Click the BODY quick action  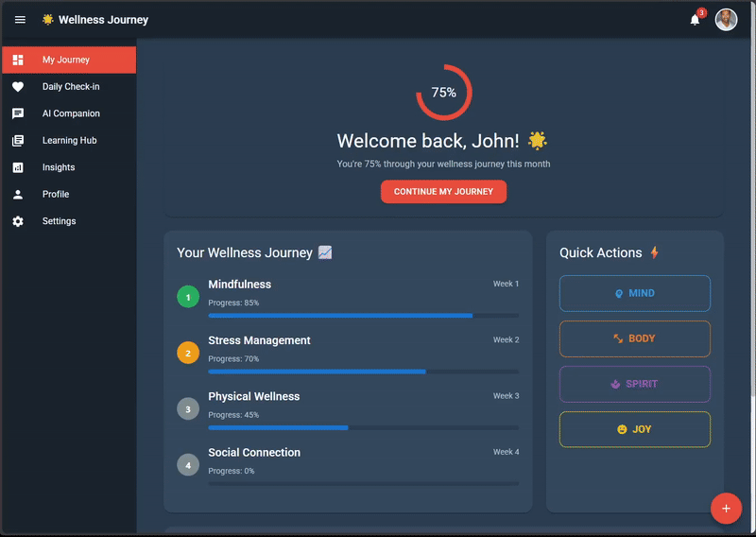[634, 338]
